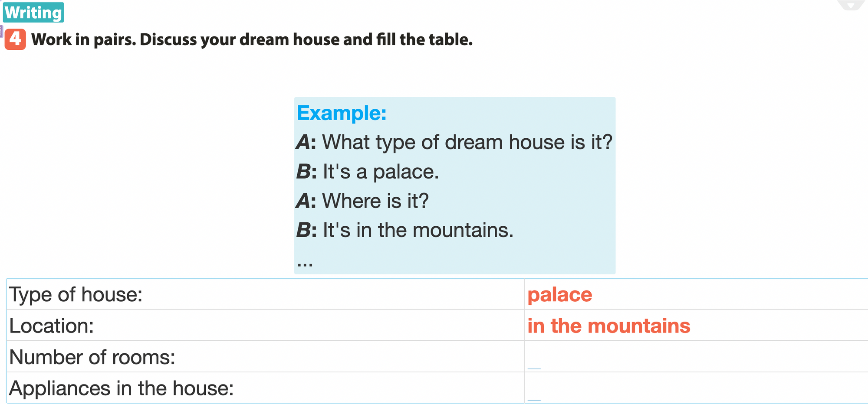Click the 'Location:' table label
Screen dimensions: 868x404
pyautogui.click(x=52, y=326)
